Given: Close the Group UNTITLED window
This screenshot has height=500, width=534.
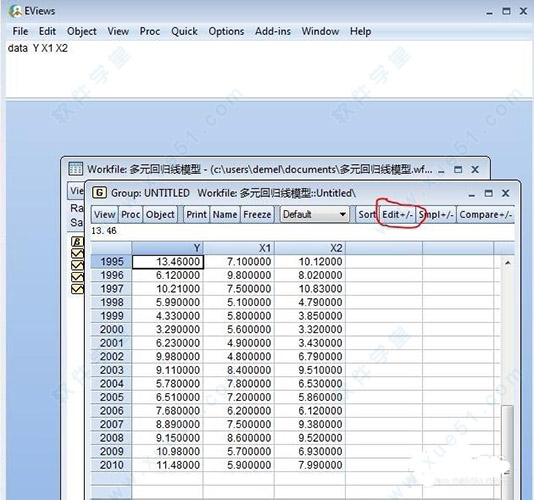Looking at the screenshot, I should pos(506,193).
